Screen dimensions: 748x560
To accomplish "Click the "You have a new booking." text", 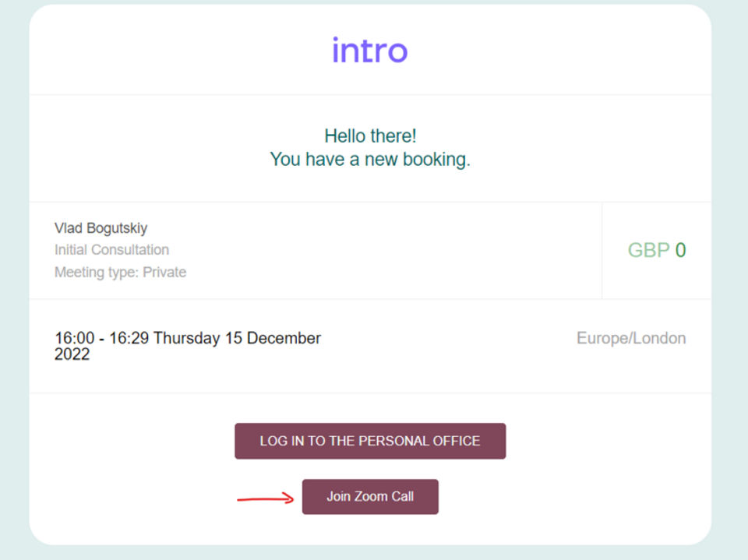I will (x=370, y=160).
